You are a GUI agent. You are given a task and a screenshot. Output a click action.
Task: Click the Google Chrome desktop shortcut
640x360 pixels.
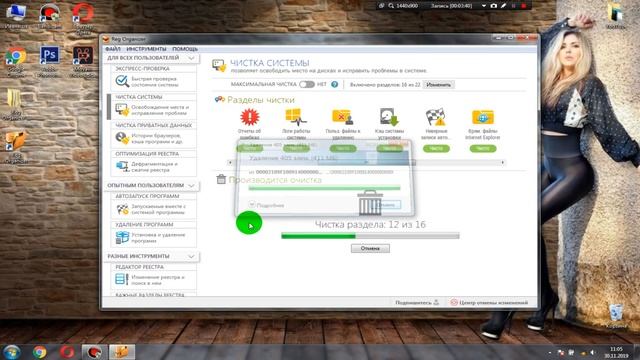click(x=16, y=56)
